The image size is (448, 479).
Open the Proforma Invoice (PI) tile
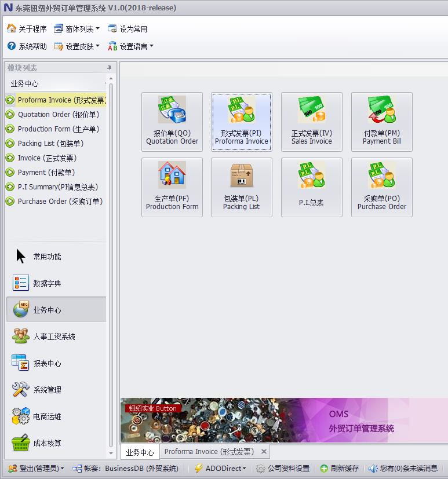[242, 122]
